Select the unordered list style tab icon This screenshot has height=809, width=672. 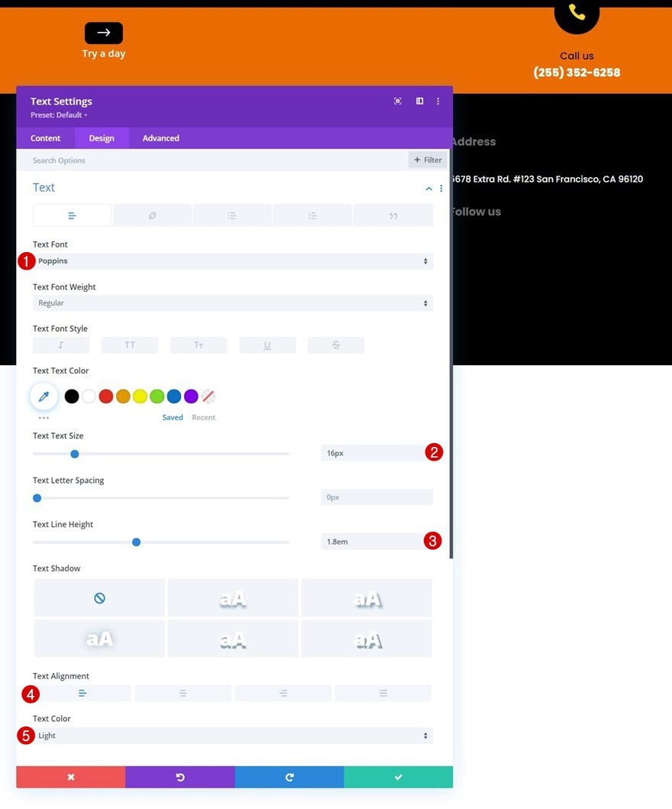pos(232,215)
